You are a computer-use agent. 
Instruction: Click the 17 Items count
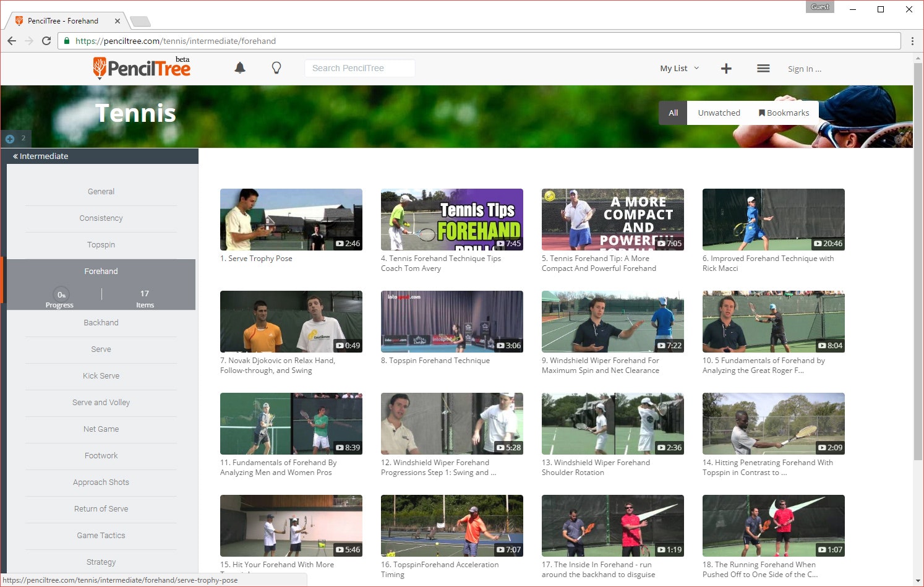click(145, 299)
